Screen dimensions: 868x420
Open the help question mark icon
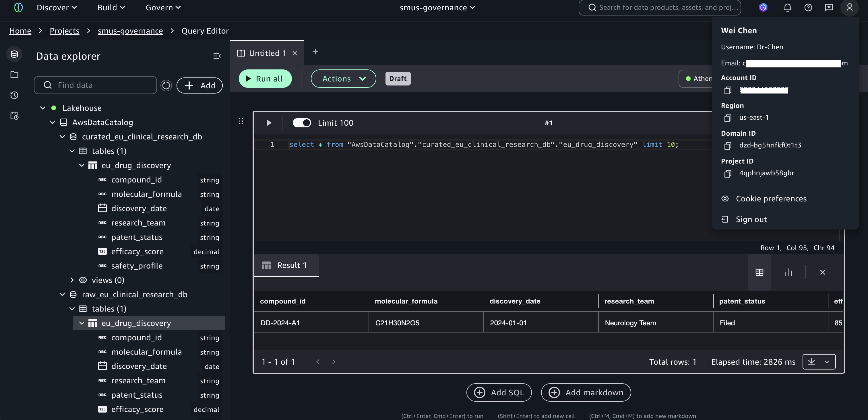[808, 7]
